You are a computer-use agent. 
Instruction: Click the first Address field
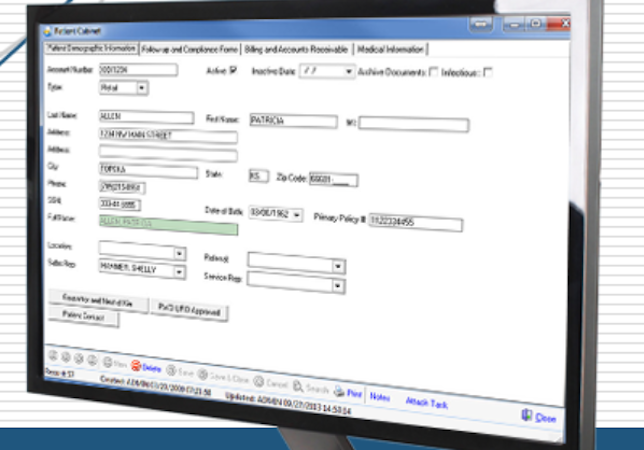pyautogui.click(x=168, y=135)
